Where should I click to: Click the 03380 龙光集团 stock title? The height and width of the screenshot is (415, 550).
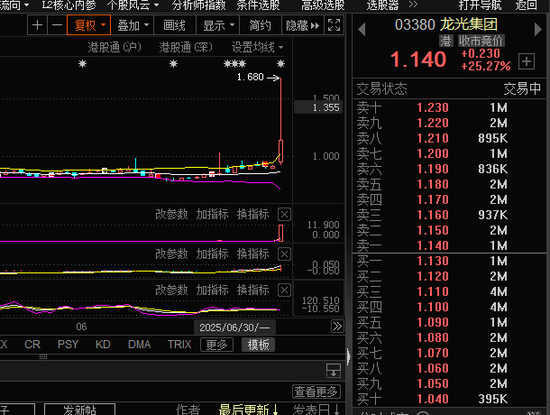click(446, 24)
